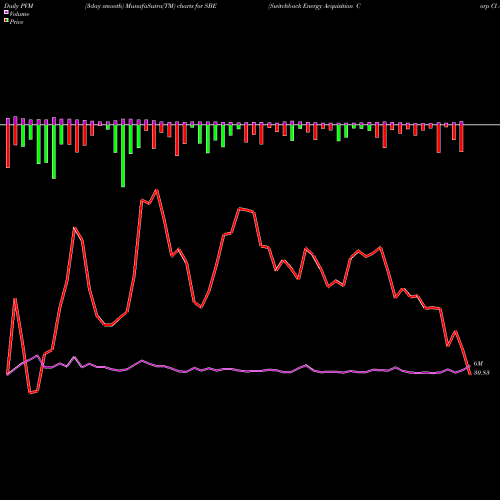
Task: Click the MunafaSutra charts for SBE title
Action: click(151, 6)
